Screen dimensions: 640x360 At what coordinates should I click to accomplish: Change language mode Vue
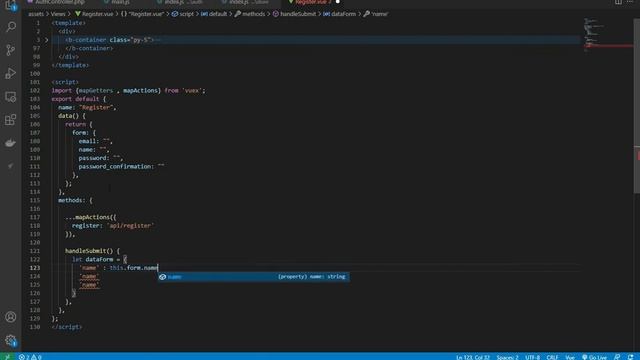pos(570,357)
